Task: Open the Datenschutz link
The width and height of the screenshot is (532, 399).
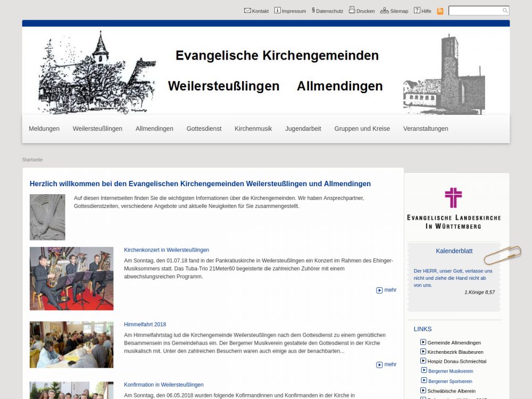Action: pos(329,11)
